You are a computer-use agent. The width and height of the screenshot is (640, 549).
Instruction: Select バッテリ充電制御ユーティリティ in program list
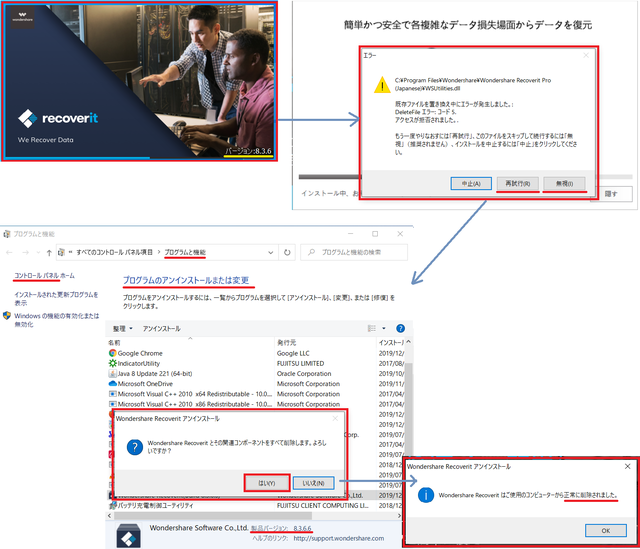[x=156, y=505]
